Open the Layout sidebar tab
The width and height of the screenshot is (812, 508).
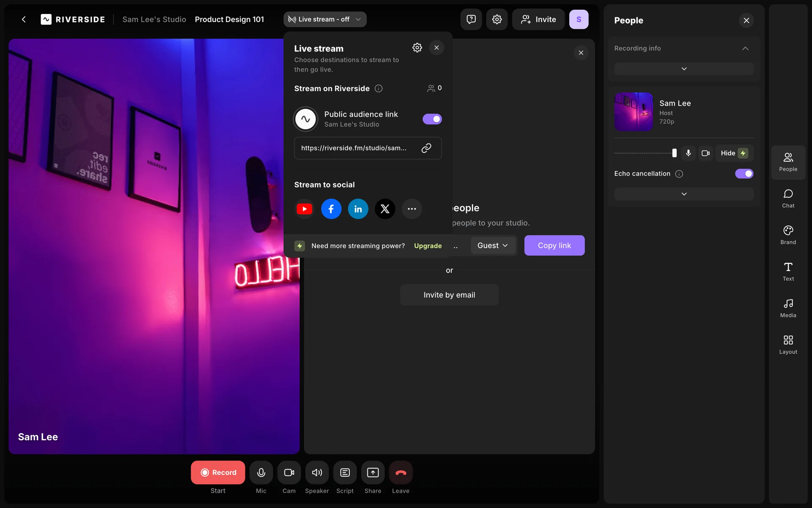pyautogui.click(x=788, y=345)
